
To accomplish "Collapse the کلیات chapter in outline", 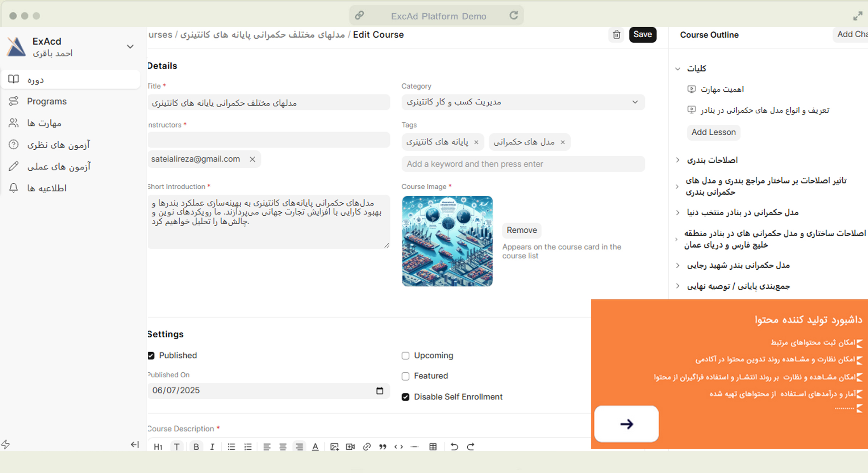I will (678, 69).
